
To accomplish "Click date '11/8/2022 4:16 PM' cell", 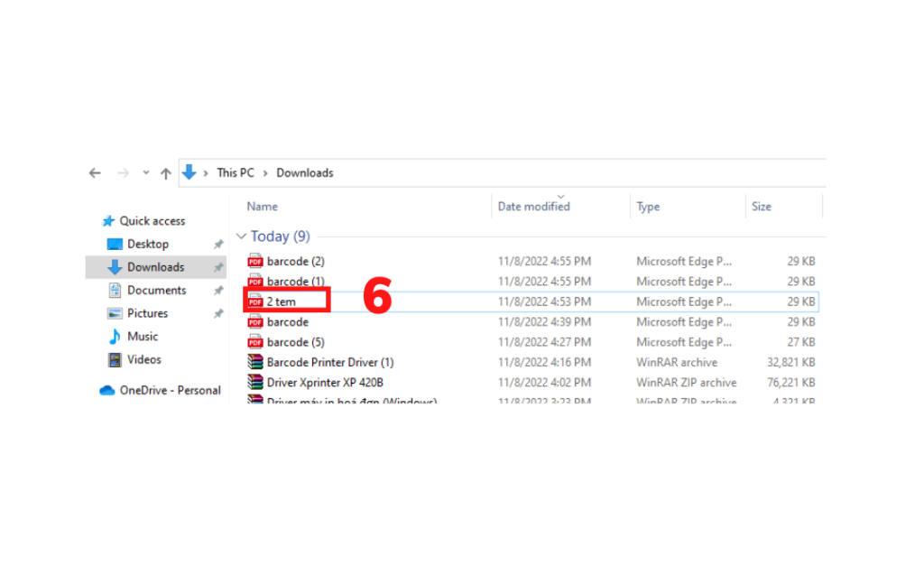I will (544, 363).
